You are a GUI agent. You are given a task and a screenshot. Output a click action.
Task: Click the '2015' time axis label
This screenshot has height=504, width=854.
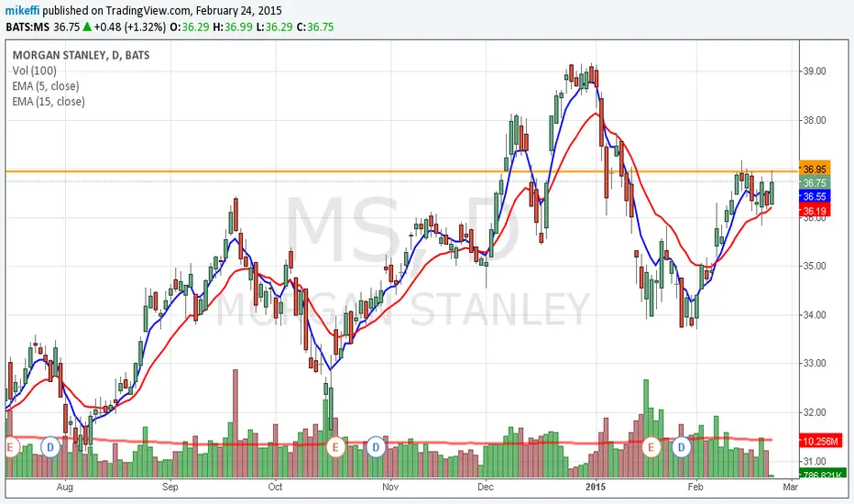tap(596, 487)
